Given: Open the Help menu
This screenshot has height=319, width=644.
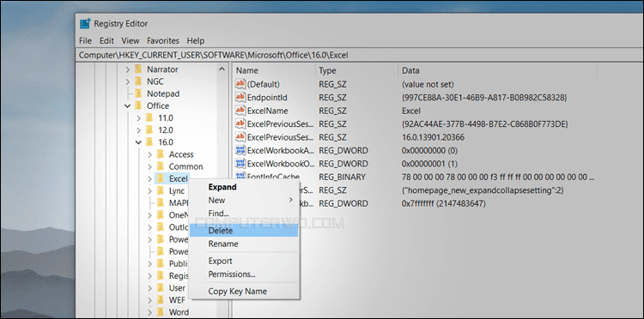Looking at the screenshot, I should point(196,40).
